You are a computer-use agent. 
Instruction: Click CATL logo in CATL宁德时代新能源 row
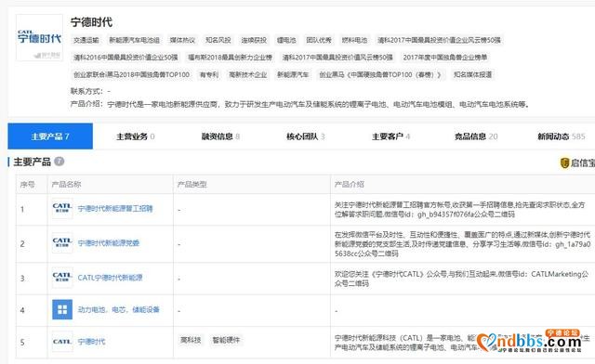(x=62, y=277)
